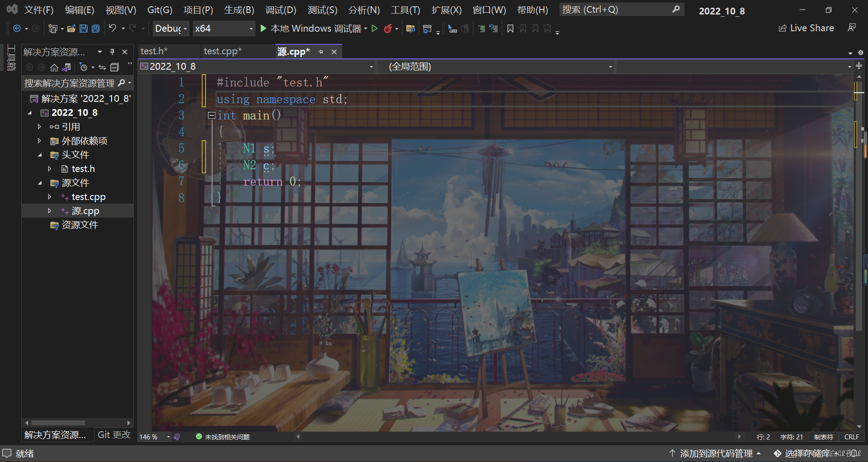Screen dimensions: 868x462
Task: Click the save all icon
Action: point(96,29)
